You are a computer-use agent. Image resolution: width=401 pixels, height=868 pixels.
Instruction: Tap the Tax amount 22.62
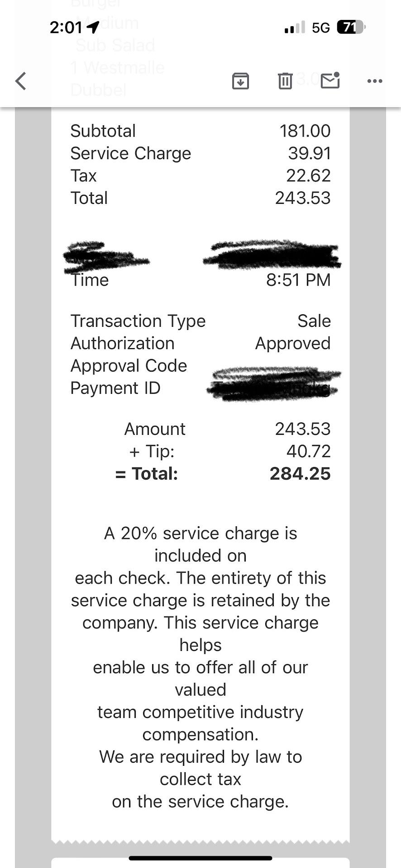coord(308,175)
